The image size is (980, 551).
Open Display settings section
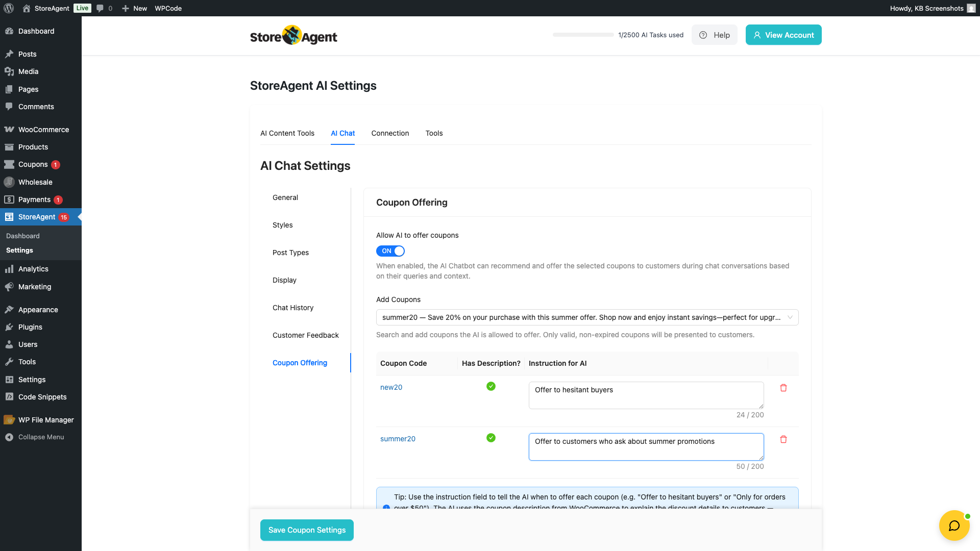click(x=284, y=280)
